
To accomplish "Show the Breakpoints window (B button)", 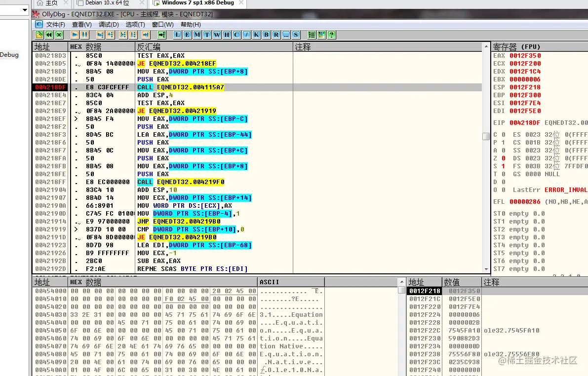I will coord(266,35).
